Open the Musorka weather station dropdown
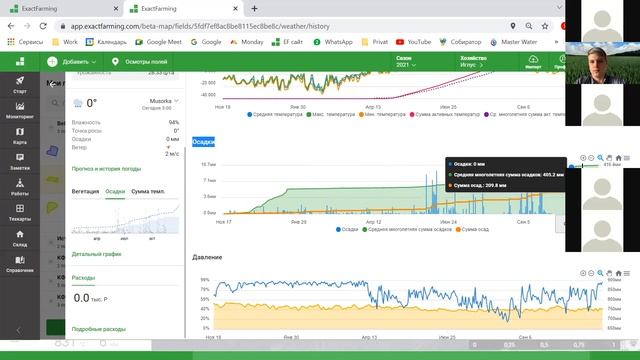The height and width of the screenshot is (360, 640). [164, 101]
